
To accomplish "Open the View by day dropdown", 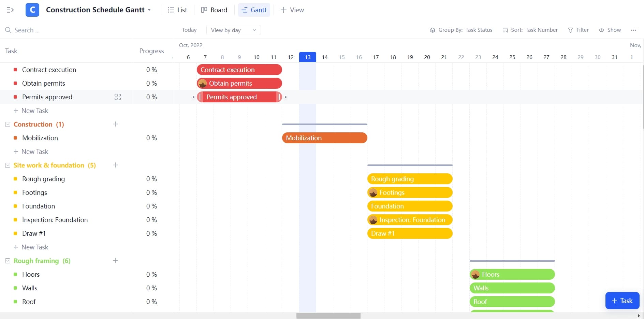I will click(x=233, y=30).
